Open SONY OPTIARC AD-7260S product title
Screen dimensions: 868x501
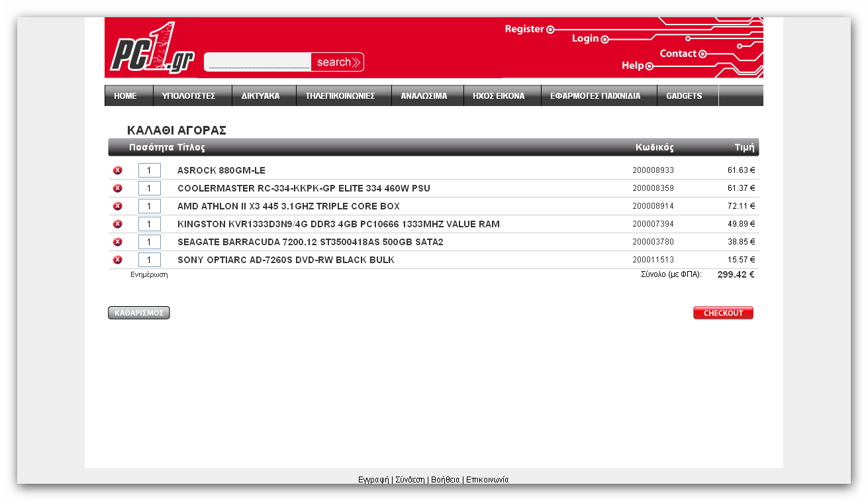point(286,260)
